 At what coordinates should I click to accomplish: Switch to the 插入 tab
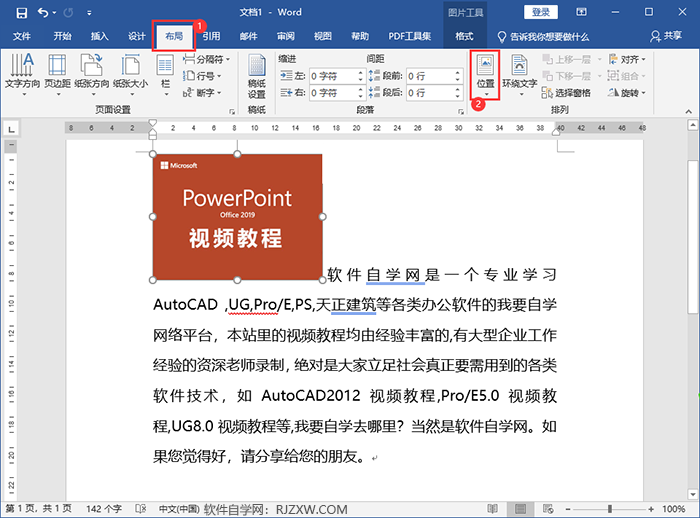100,36
